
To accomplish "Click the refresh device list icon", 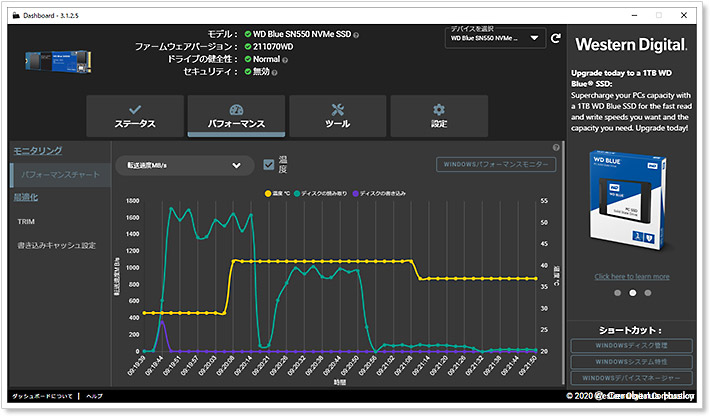I will pos(556,38).
